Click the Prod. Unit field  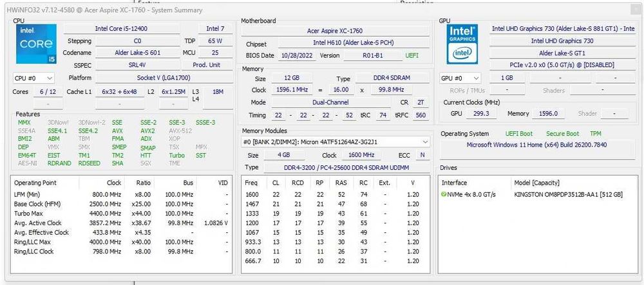pyautogui.click(x=207, y=65)
